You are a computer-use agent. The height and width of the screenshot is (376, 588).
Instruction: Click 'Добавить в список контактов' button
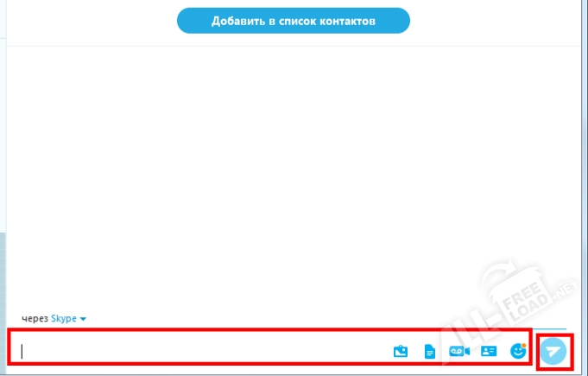[294, 21]
